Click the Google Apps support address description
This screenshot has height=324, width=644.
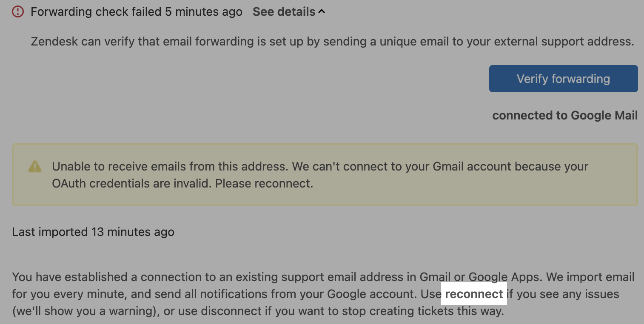coord(322,277)
